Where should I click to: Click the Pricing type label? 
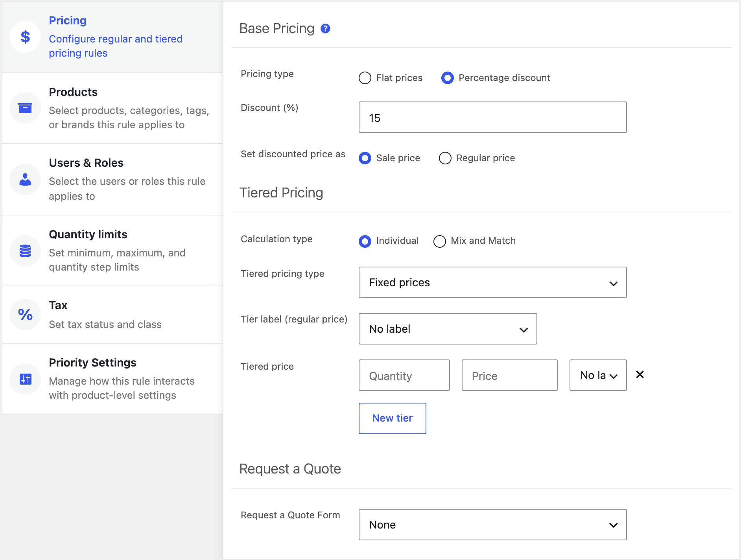pos(267,74)
